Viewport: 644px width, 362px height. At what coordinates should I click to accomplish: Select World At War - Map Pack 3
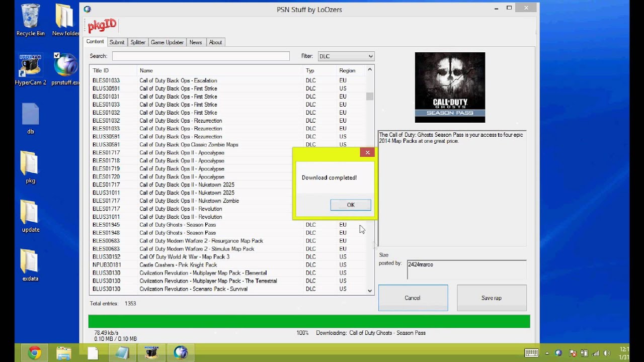coord(228,257)
